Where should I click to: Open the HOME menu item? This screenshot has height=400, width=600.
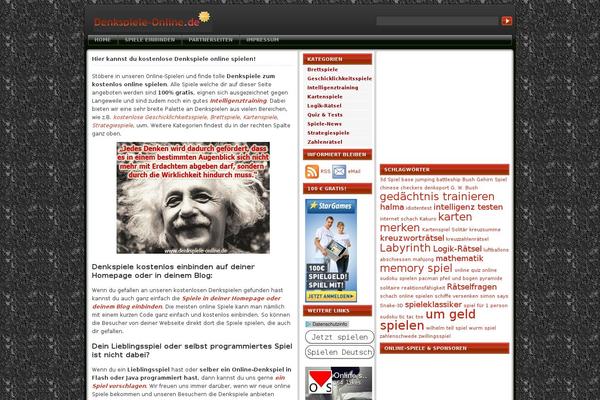pos(103,39)
